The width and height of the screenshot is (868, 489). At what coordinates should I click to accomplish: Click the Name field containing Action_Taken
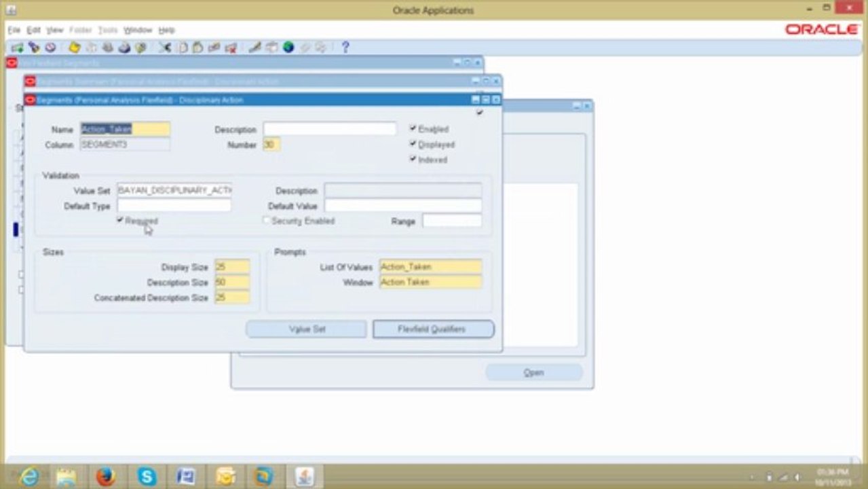pos(125,129)
